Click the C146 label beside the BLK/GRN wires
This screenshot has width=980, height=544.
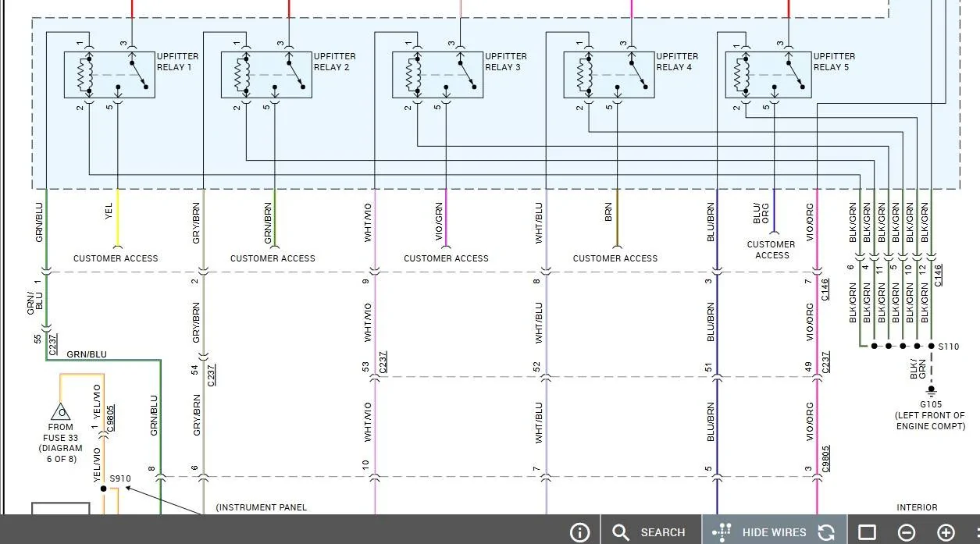[938, 275]
